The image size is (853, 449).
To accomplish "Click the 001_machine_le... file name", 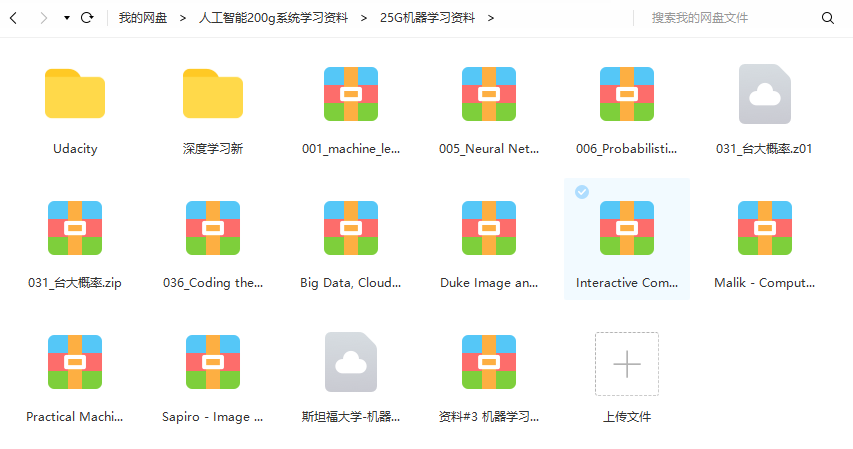I will click(351, 149).
